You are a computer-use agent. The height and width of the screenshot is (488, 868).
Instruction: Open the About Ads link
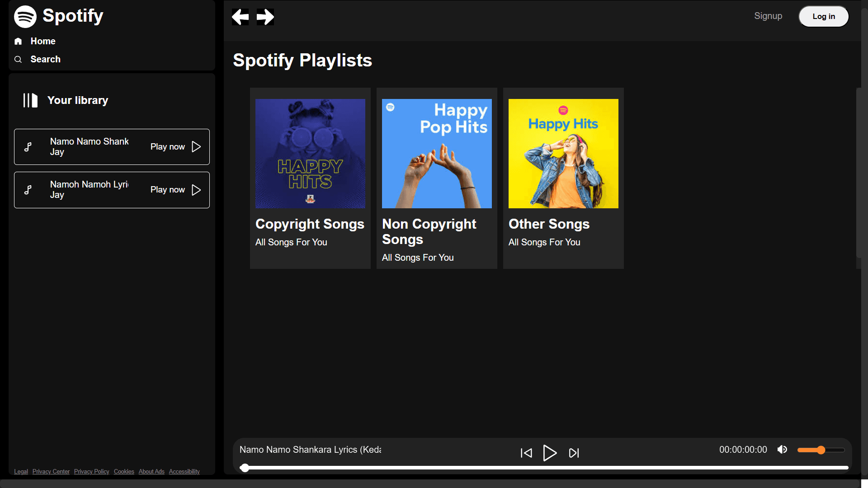pyautogui.click(x=151, y=471)
